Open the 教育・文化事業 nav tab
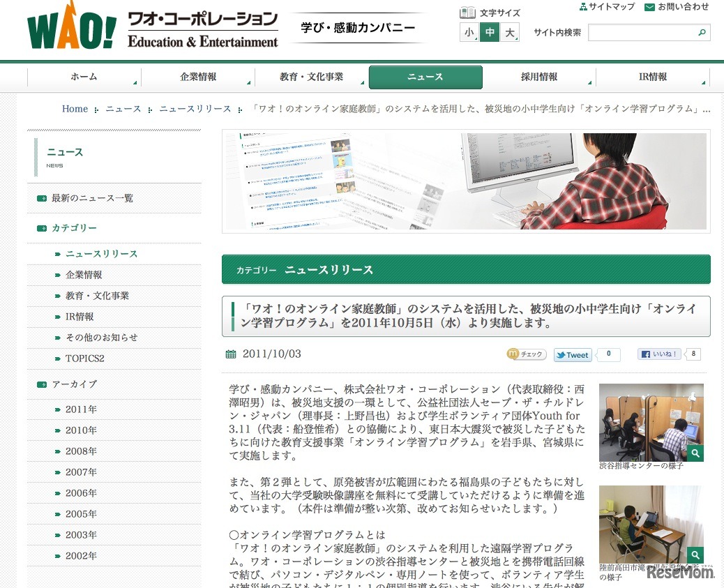Screen dimensions: 724x588 [x=312, y=77]
